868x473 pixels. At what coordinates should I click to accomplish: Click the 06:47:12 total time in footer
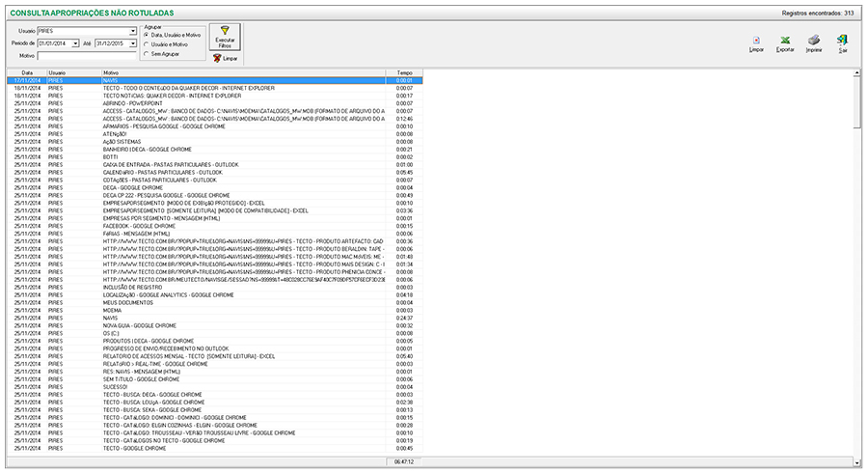[404, 462]
